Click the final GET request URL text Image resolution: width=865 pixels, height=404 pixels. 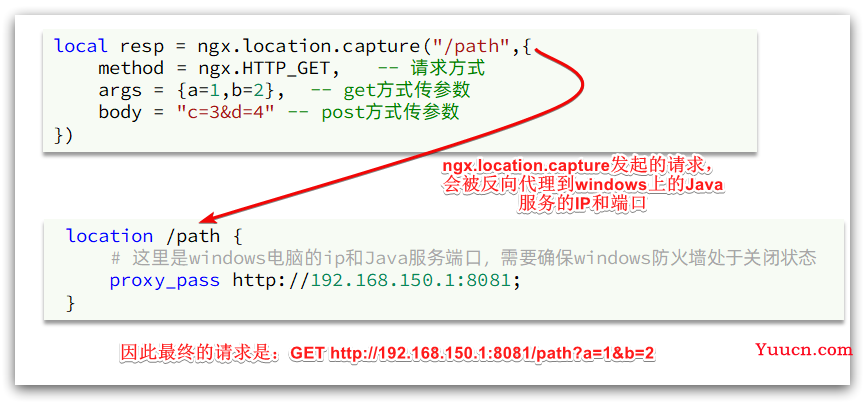click(x=473, y=353)
